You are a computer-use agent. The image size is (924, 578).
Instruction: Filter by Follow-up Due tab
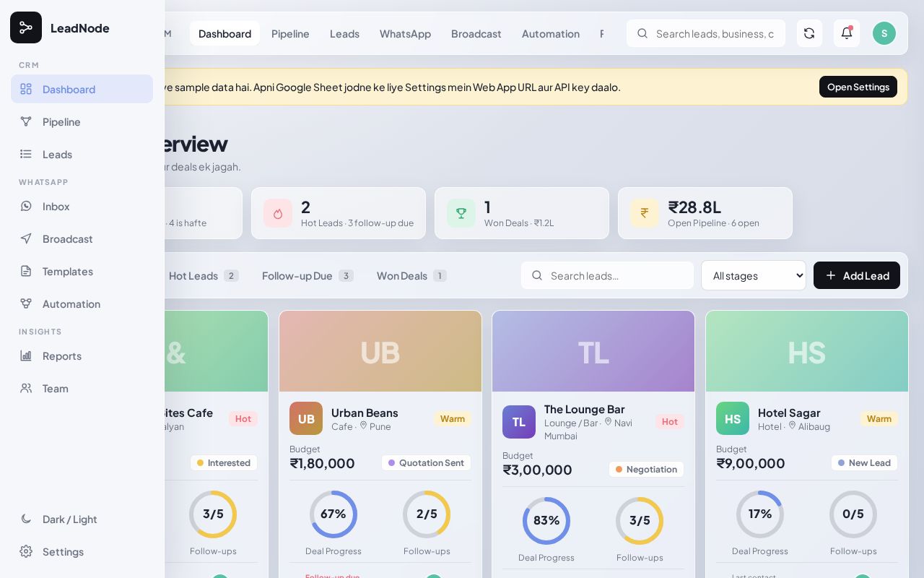(x=308, y=275)
